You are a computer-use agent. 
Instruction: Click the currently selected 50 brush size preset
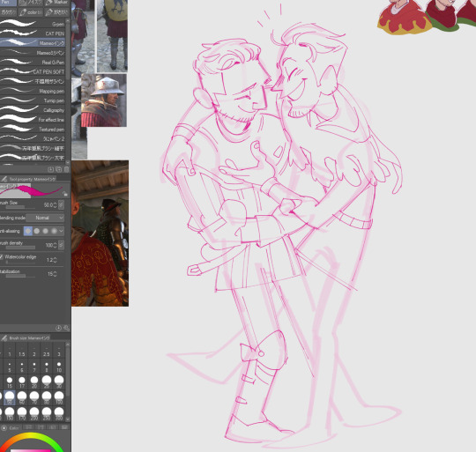click(x=10, y=397)
